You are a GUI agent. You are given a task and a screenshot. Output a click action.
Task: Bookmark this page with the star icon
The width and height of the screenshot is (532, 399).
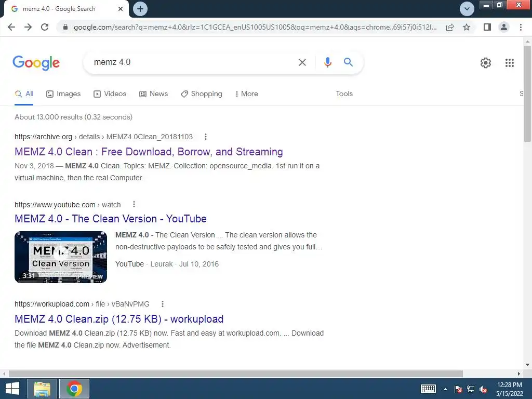pyautogui.click(x=467, y=27)
